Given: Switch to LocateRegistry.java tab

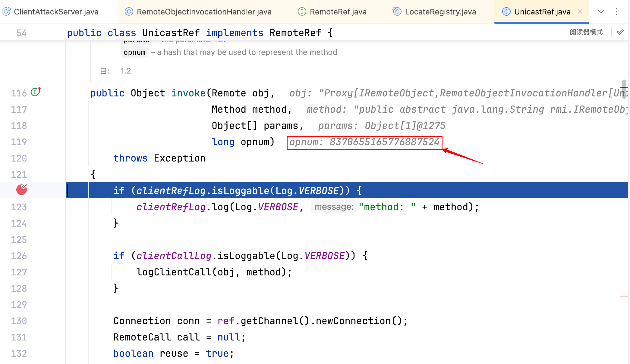Looking at the screenshot, I should tap(440, 12).
